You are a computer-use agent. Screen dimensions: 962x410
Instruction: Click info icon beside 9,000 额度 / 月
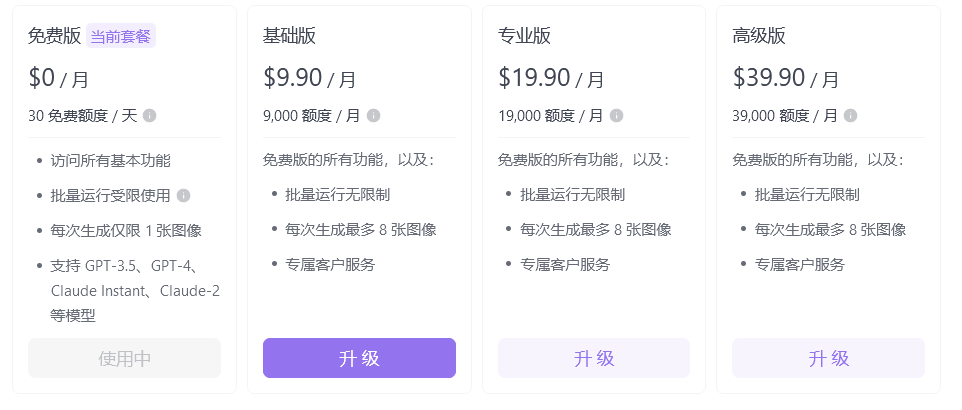tap(374, 115)
